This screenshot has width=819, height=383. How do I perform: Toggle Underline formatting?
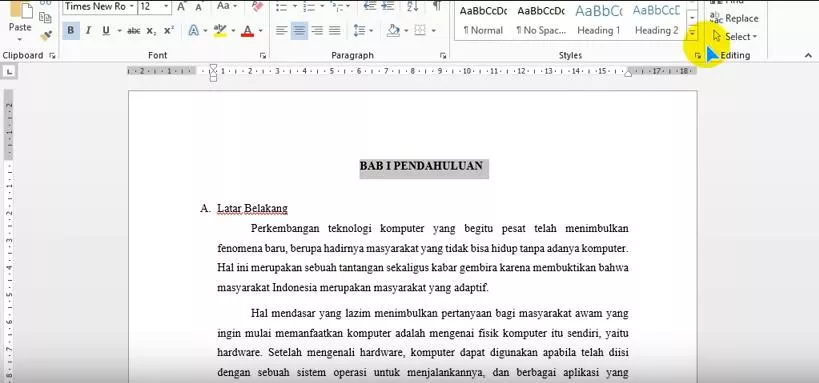click(x=106, y=31)
